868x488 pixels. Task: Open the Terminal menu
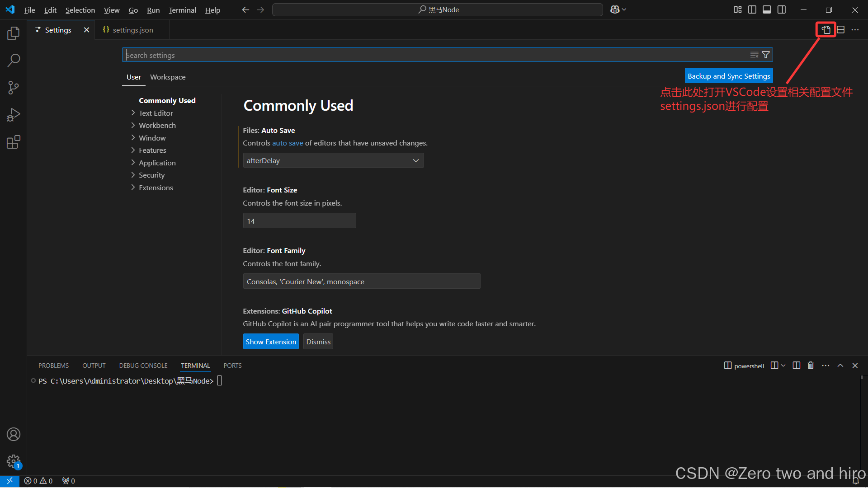coord(182,10)
